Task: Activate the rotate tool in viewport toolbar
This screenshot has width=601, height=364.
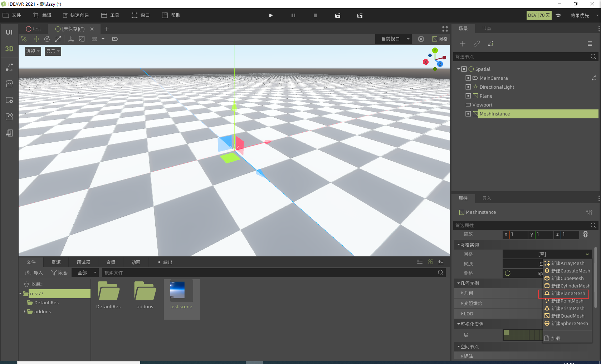Action: point(47,39)
